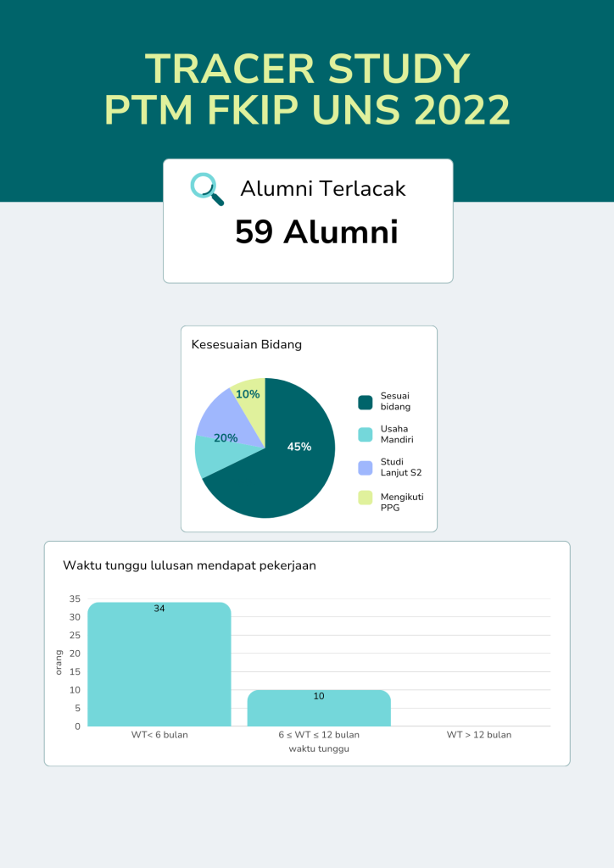Click the WT > 12 bulan axis label
This screenshot has width=614, height=868.
[x=479, y=735]
